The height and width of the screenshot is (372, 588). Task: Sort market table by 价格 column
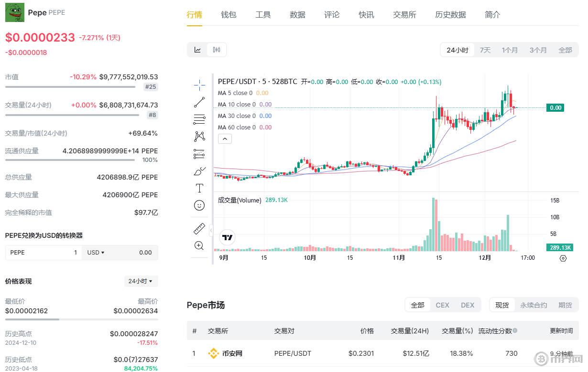tap(367, 330)
